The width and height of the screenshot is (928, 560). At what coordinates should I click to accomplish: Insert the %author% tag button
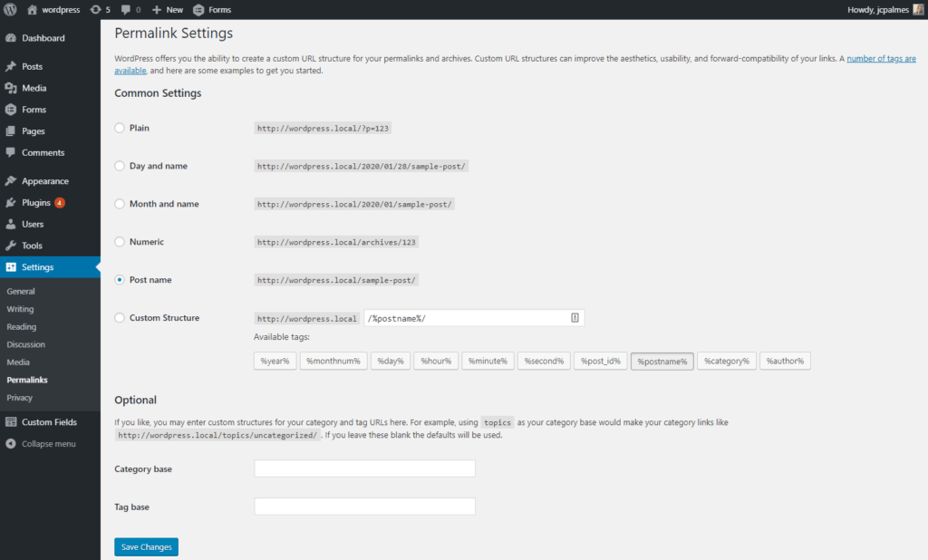[786, 361]
